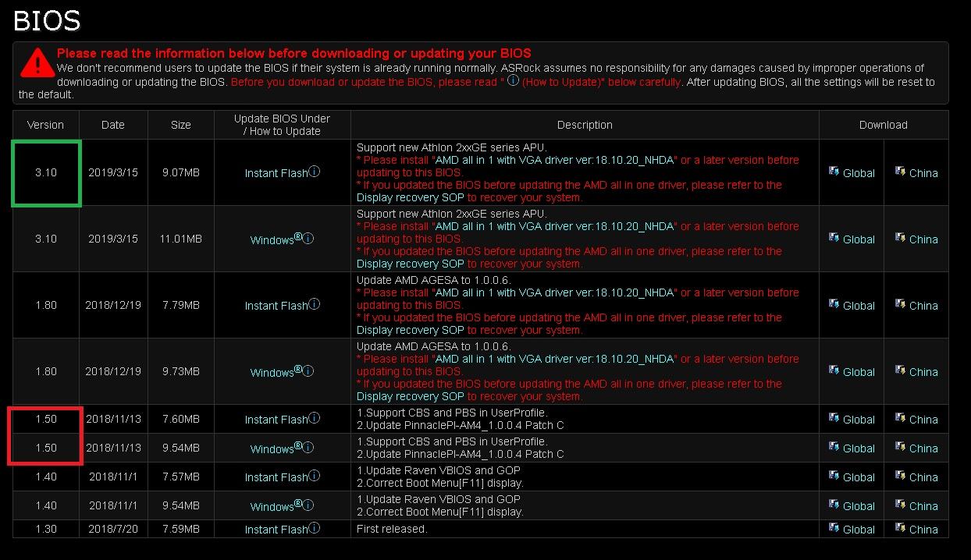Open Instant Flash link for version 1.30
The height and width of the screenshot is (560, 971).
276,530
